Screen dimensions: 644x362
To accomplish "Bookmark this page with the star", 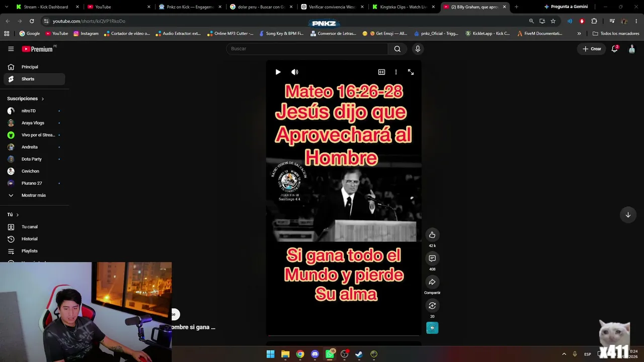I will (553, 21).
